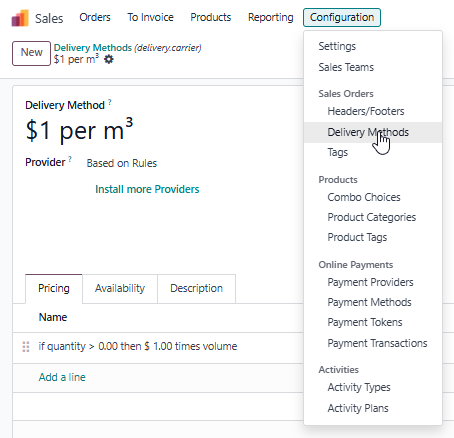Select Payment Providers menu entry

(370, 282)
